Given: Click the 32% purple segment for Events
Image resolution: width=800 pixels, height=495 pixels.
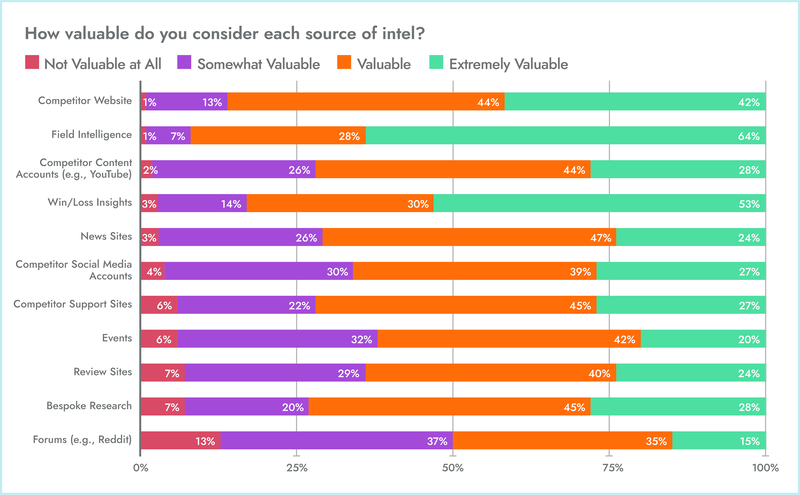Looking at the screenshot, I should pyautogui.click(x=278, y=338).
